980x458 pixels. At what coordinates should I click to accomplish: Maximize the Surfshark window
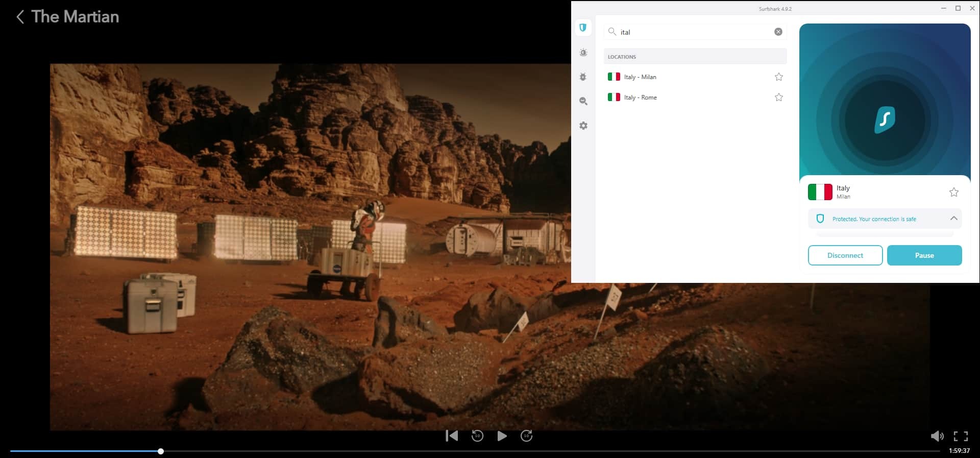(958, 8)
